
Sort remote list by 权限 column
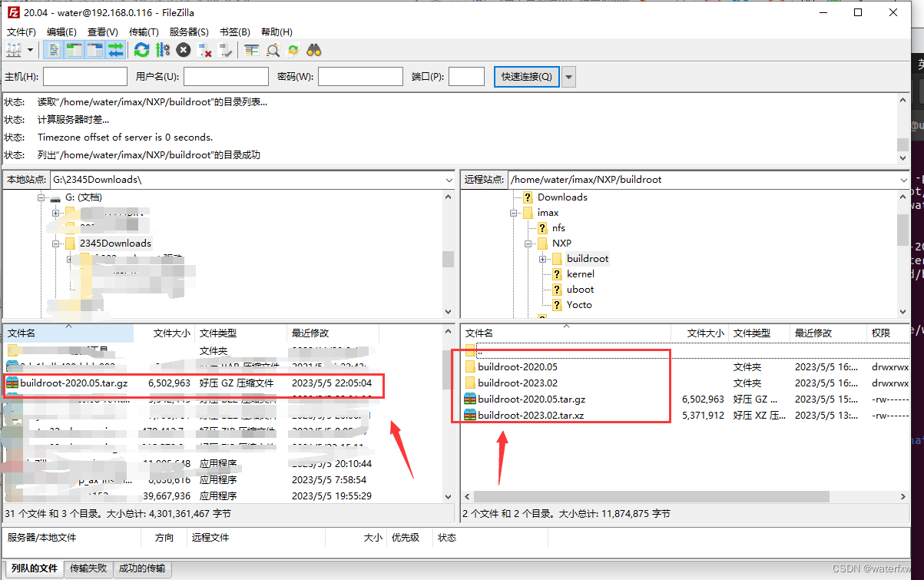[889, 333]
